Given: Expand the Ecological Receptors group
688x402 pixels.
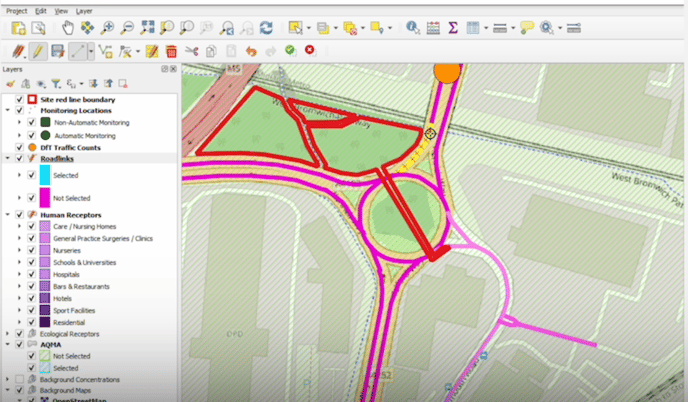Looking at the screenshot, I should (8, 333).
